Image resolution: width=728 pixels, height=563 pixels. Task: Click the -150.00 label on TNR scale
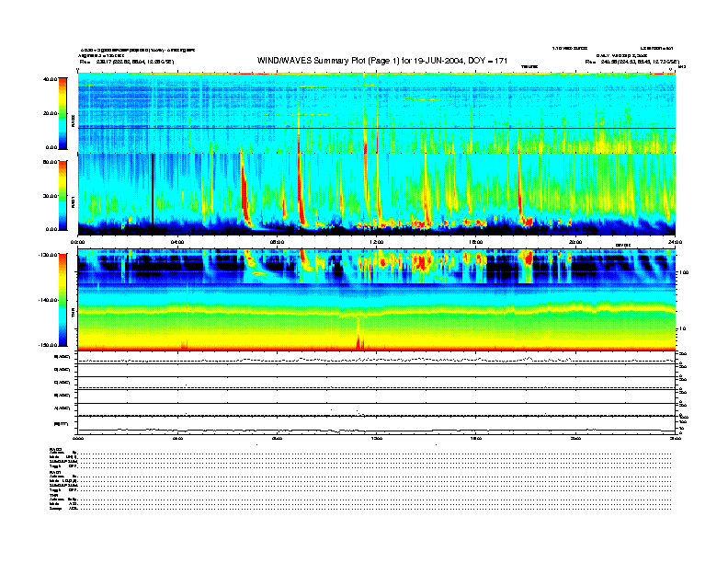[49, 345]
